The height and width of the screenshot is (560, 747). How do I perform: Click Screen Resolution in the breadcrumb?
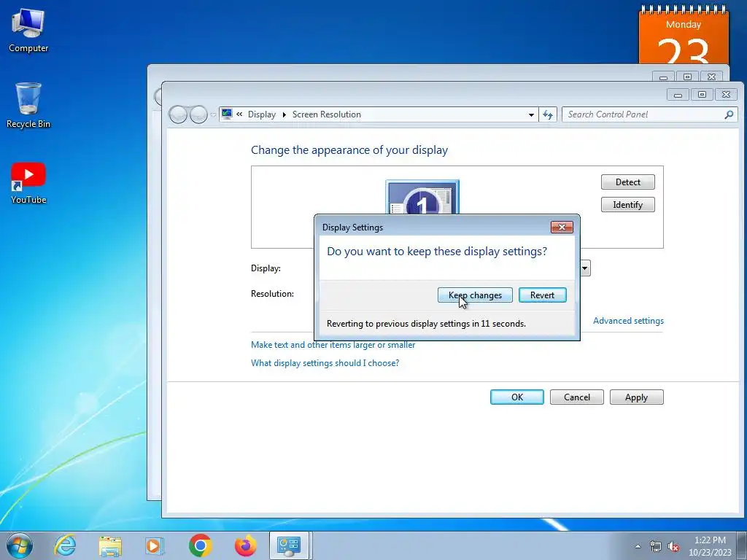pyautogui.click(x=326, y=114)
